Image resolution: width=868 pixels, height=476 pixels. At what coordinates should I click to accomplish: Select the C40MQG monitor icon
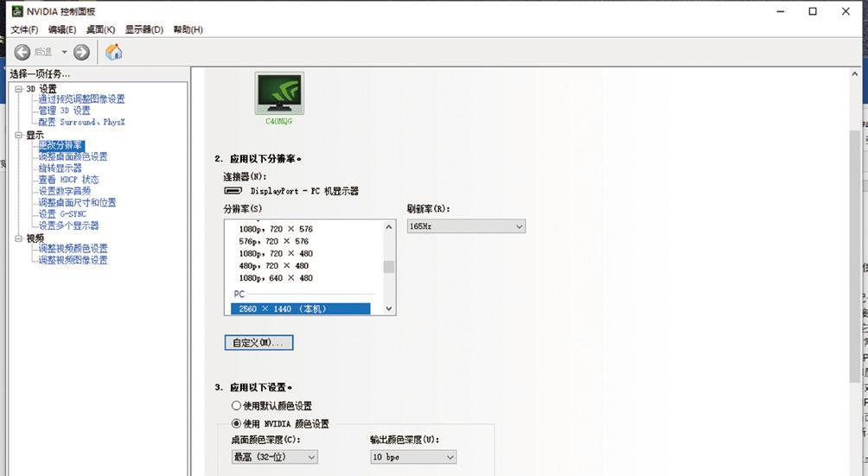(279, 93)
